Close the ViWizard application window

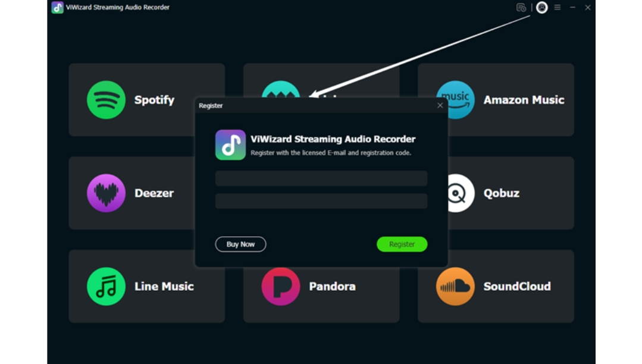point(588,8)
